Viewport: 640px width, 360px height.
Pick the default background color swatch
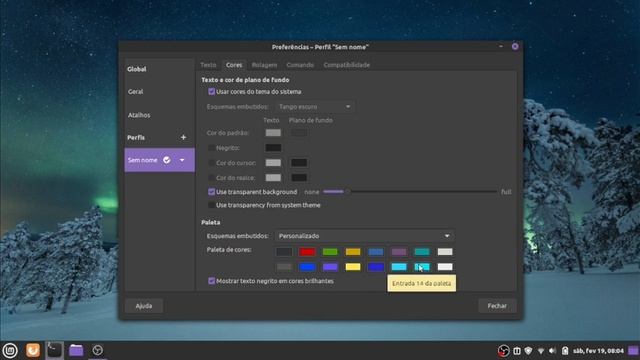coord(299,133)
